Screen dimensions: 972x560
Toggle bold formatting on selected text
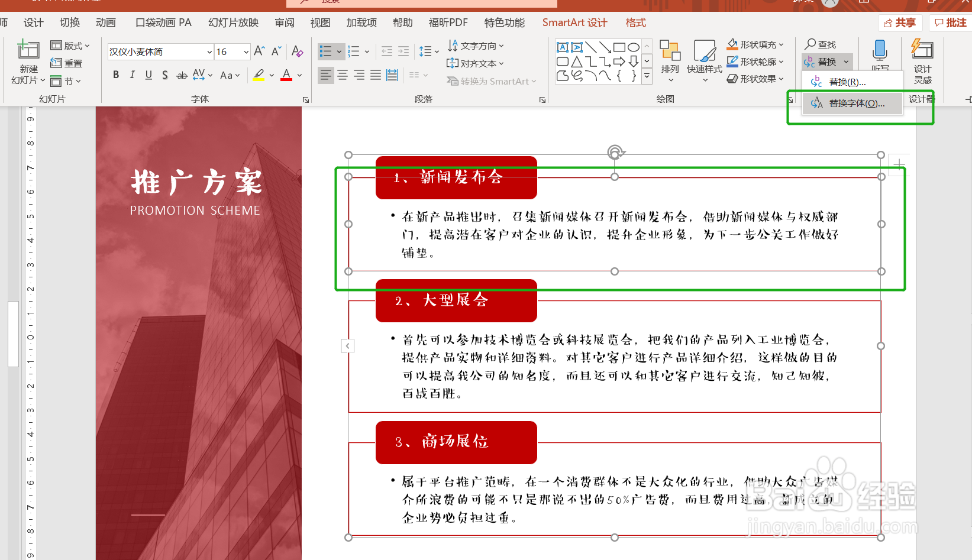(116, 75)
